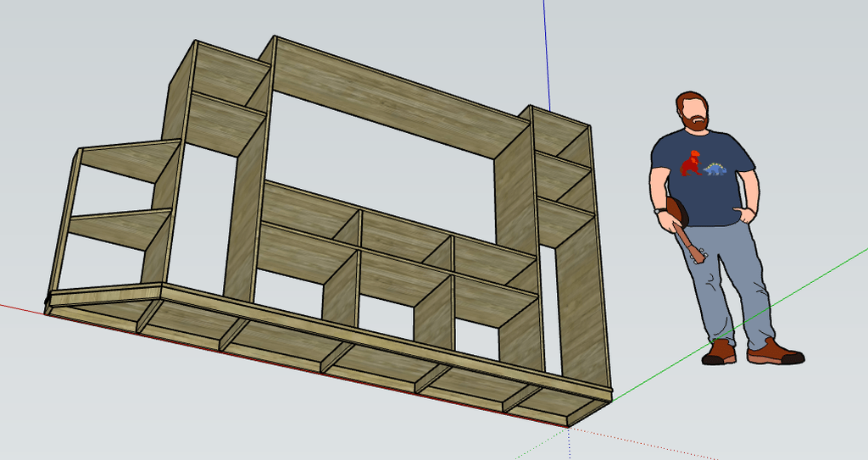Viewport: 868px width, 460px height.
Task: Click the man's wristwatch
Action: 658,210
